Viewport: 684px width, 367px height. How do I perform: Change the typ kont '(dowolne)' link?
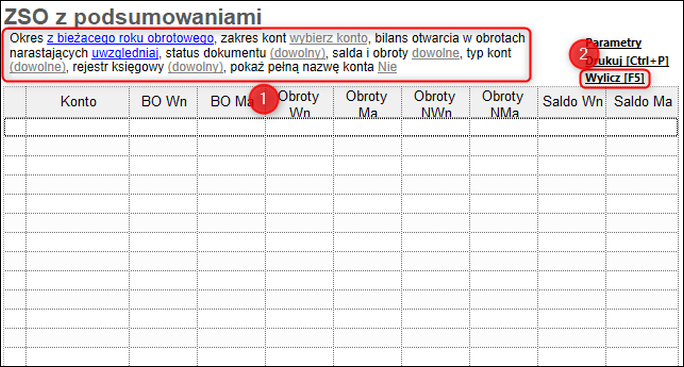coord(37,67)
